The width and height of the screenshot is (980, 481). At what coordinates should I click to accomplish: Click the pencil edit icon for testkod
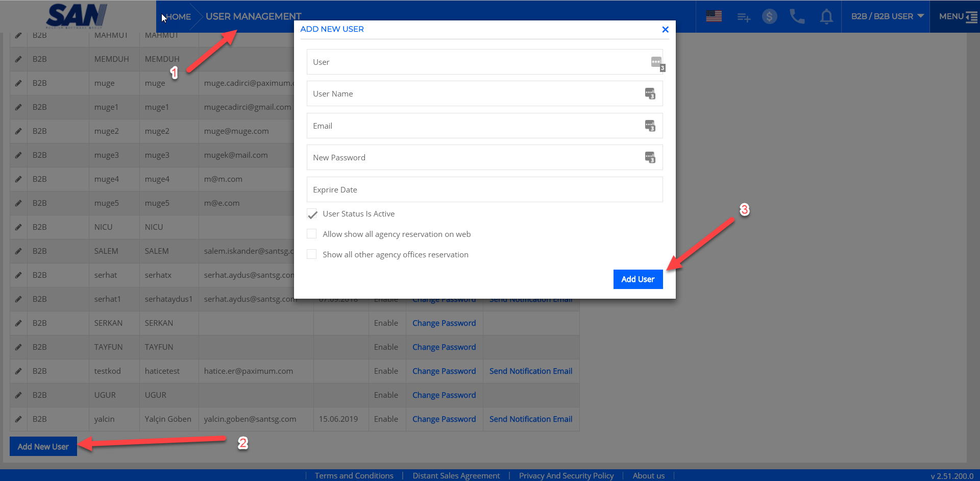pos(18,371)
